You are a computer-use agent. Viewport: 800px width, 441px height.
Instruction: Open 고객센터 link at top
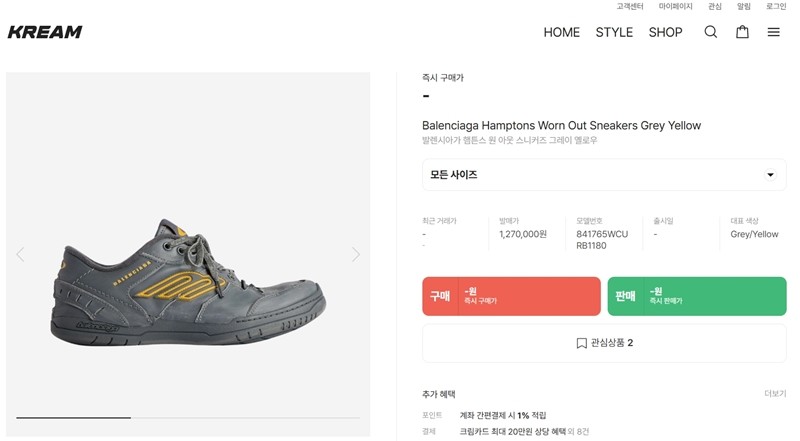pyautogui.click(x=630, y=6)
